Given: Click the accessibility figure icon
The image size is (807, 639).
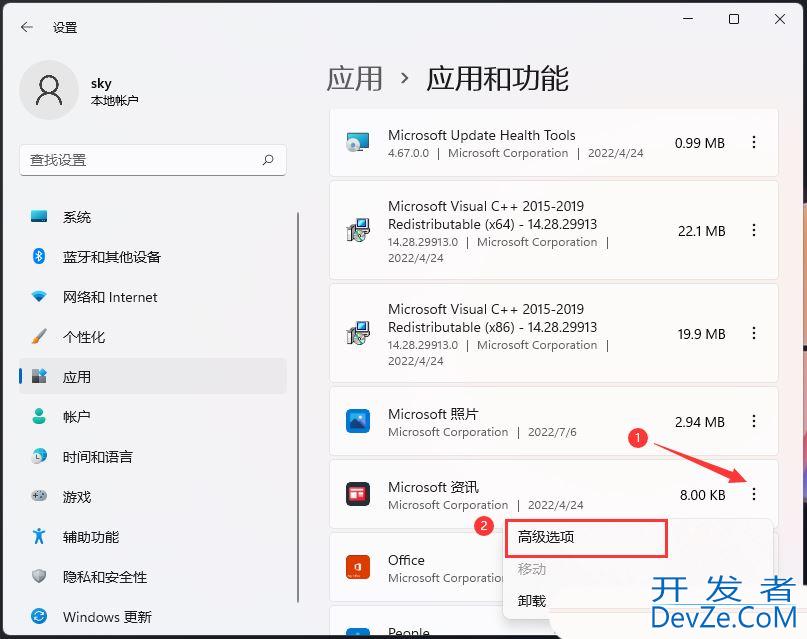Looking at the screenshot, I should click(x=39, y=536).
